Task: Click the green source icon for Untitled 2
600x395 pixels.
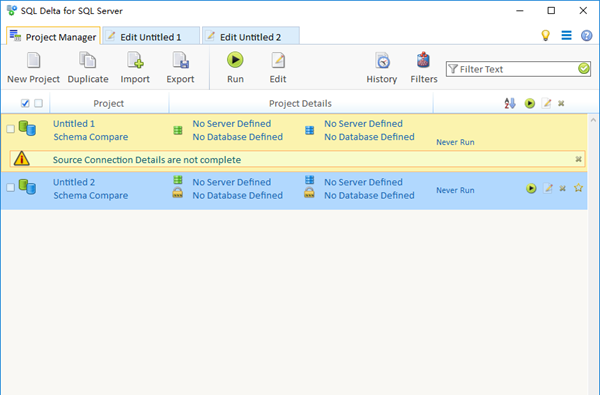Action: (178, 180)
